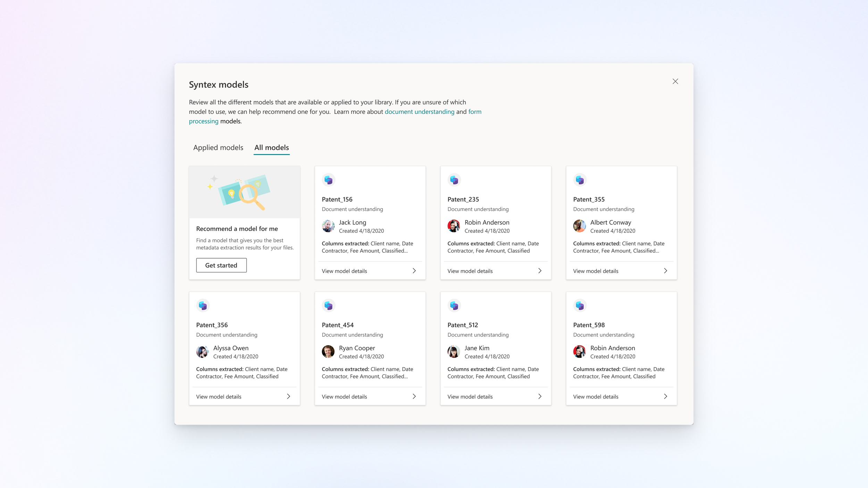Screen dimensions: 868x488
Task: Select the All models tab
Action: (x=272, y=148)
